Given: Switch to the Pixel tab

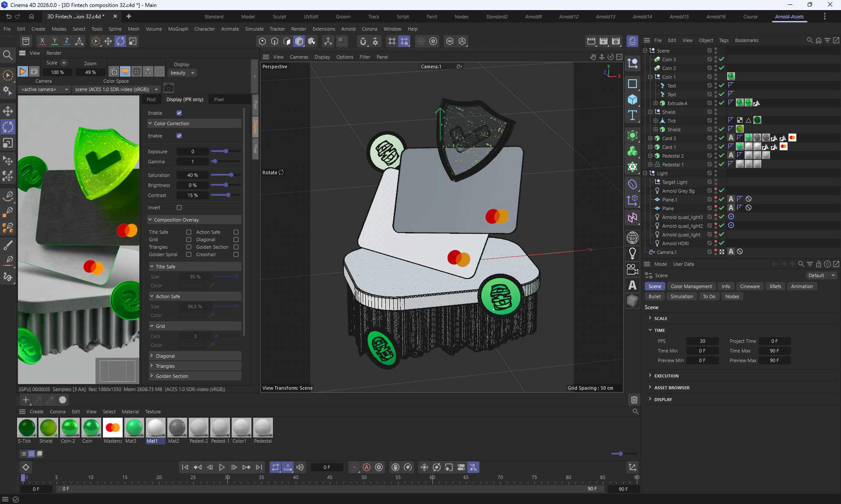Looking at the screenshot, I should [x=219, y=99].
